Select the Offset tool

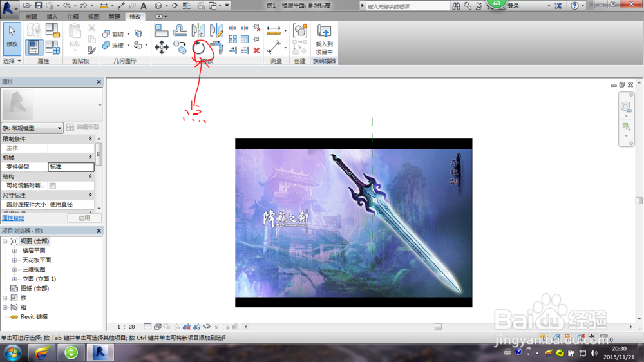(180, 30)
